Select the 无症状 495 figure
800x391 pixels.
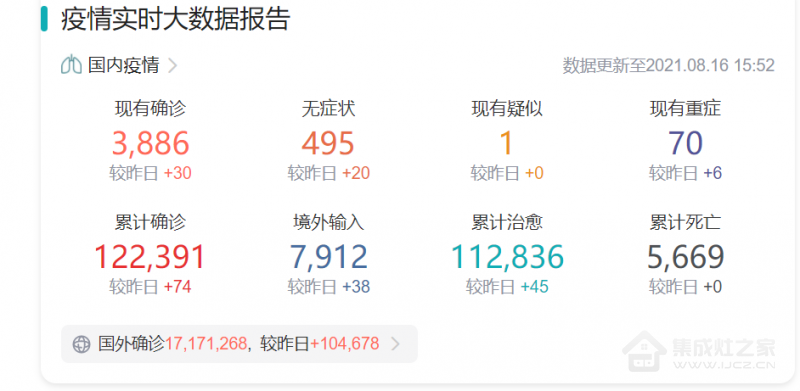click(328, 143)
